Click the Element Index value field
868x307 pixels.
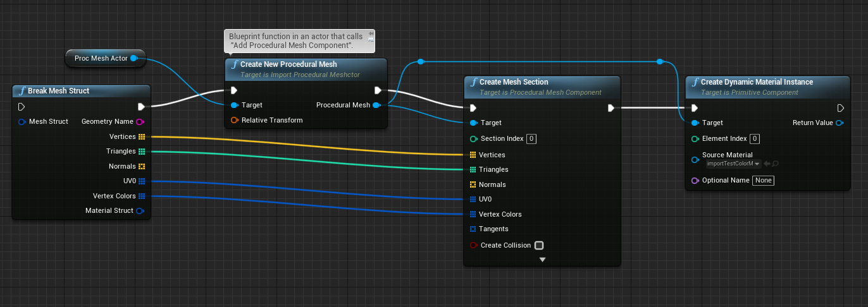click(755, 138)
